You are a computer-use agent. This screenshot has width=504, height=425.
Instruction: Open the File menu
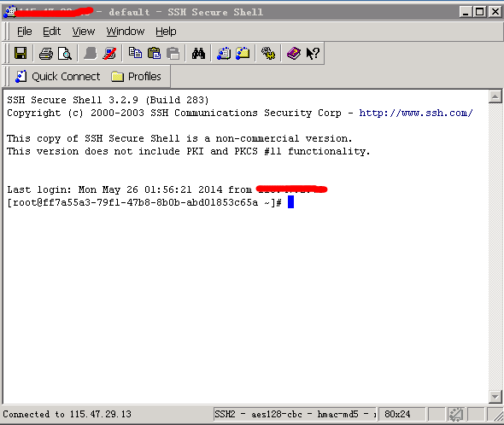[25, 32]
